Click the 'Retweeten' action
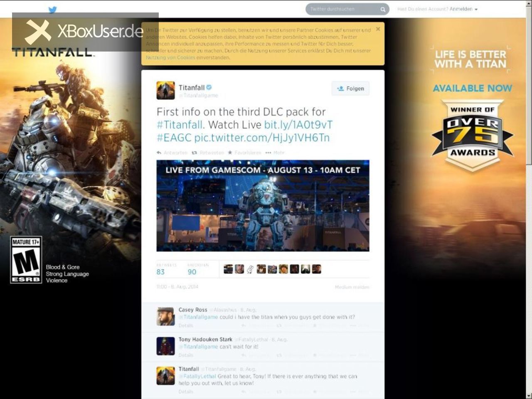 pos(208,153)
